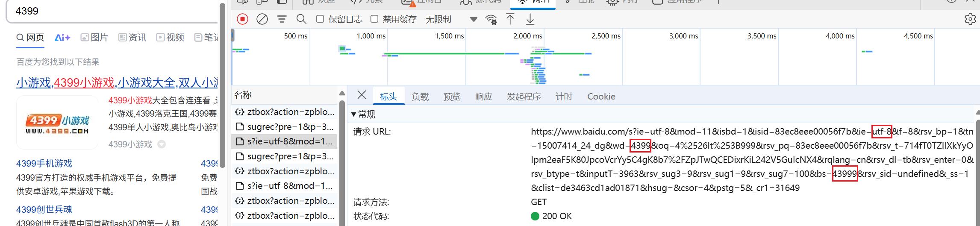Open network conditions wifi-gear icon
This screenshot has width=980, height=226.
pyautogui.click(x=491, y=20)
